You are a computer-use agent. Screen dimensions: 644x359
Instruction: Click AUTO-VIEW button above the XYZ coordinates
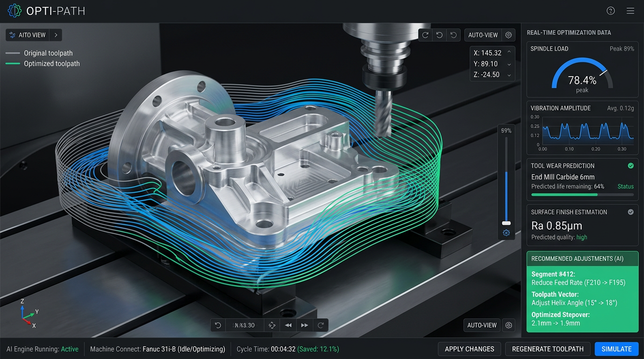tap(483, 35)
